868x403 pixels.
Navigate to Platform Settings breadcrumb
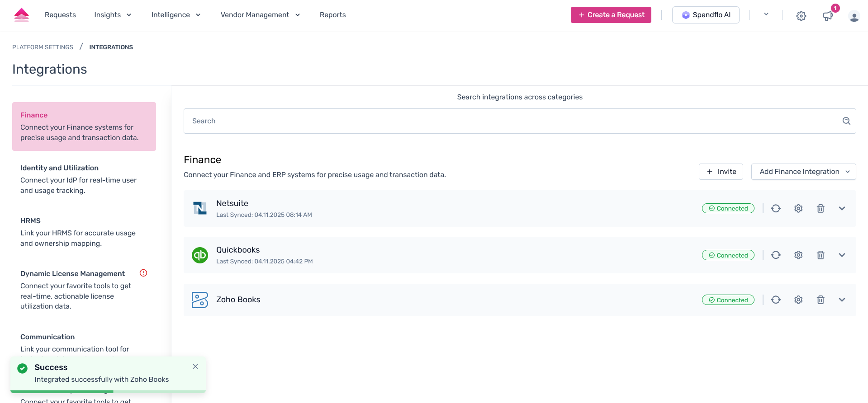[x=43, y=47]
